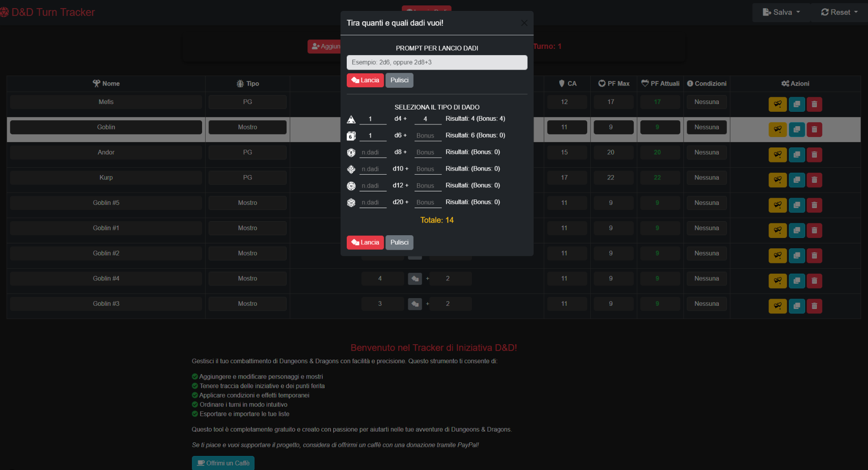Click the d20 Bonus input field
This screenshot has height=470, width=868.
[x=427, y=203]
